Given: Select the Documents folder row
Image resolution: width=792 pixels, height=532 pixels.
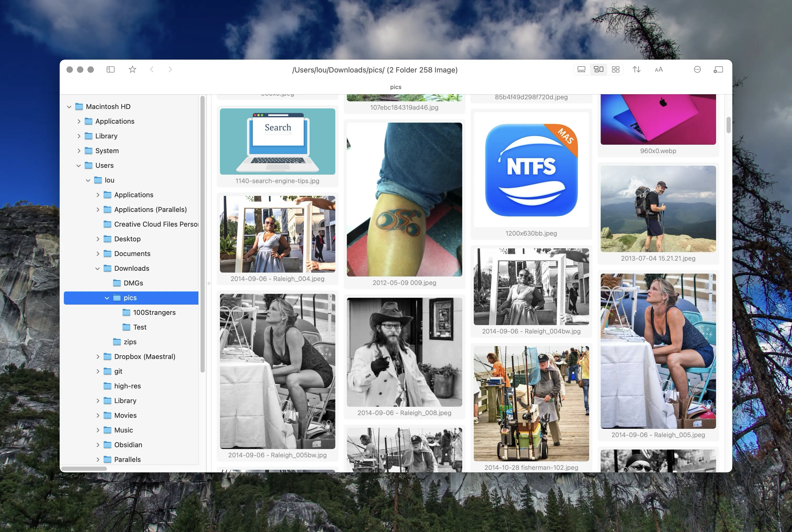Looking at the screenshot, I should pyautogui.click(x=131, y=254).
